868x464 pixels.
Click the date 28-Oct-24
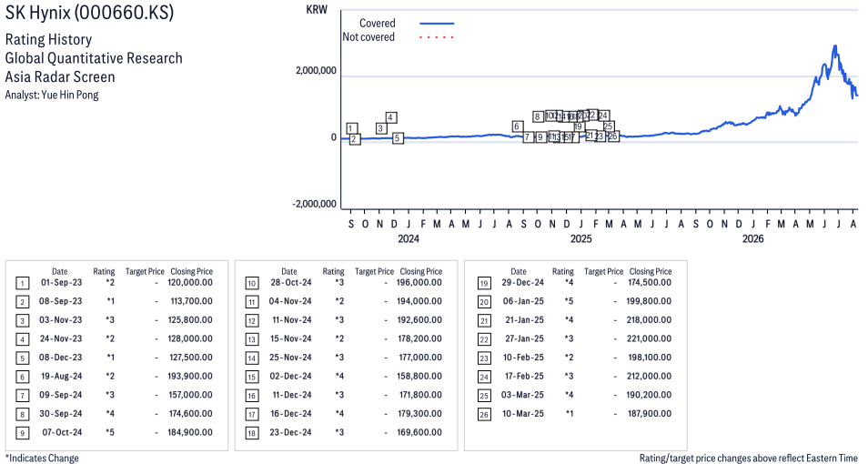point(291,282)
